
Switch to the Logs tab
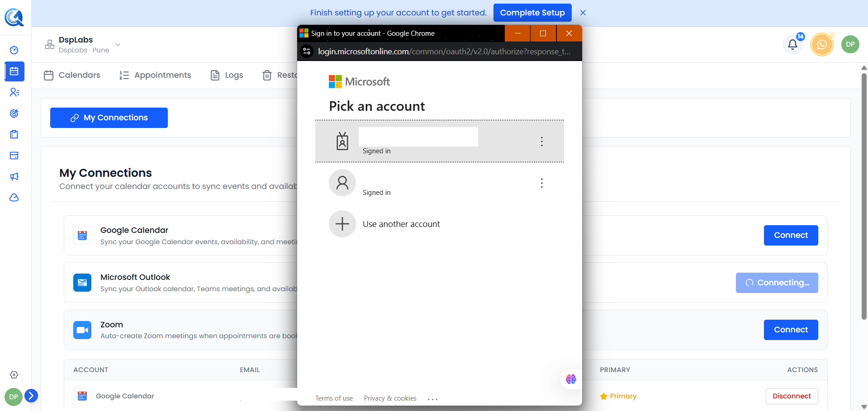(x=227, y=75)
